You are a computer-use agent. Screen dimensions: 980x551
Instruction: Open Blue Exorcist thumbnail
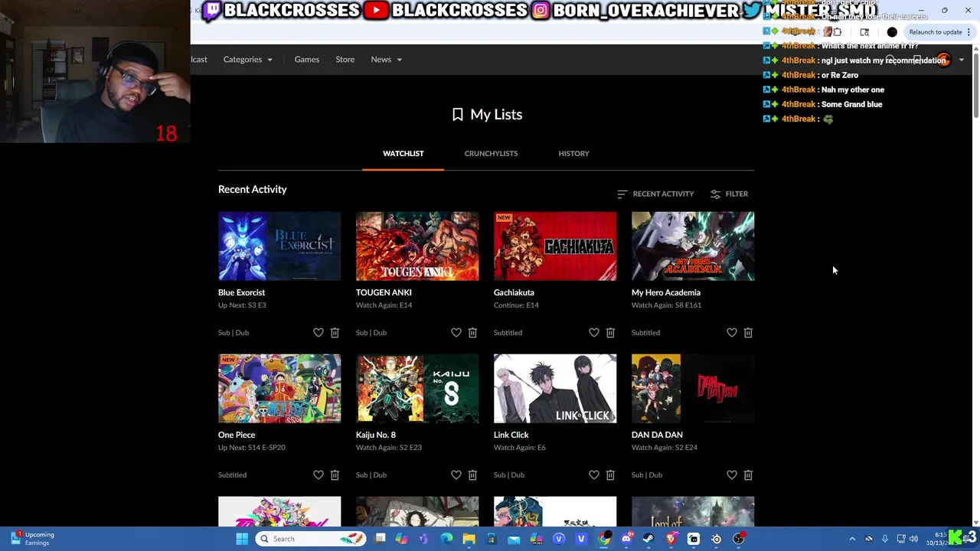pyautogui.click(x=279, y=246)
